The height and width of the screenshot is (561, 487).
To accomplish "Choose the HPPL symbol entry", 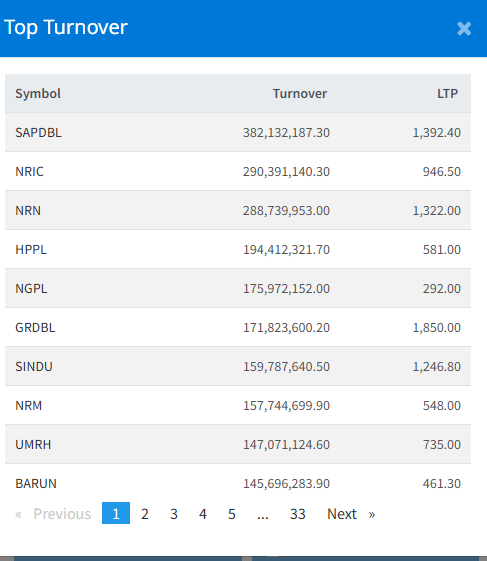I will [31, 249].
